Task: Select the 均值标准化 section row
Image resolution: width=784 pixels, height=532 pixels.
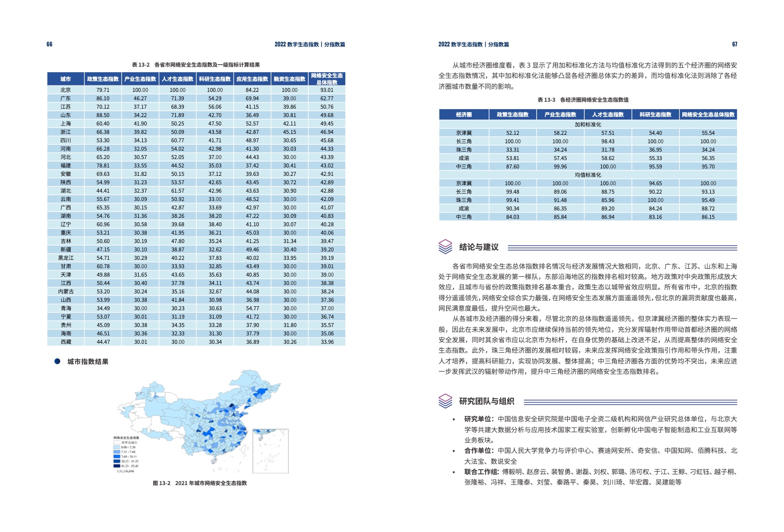Action: pyautogui.click(x=587, y=175)
